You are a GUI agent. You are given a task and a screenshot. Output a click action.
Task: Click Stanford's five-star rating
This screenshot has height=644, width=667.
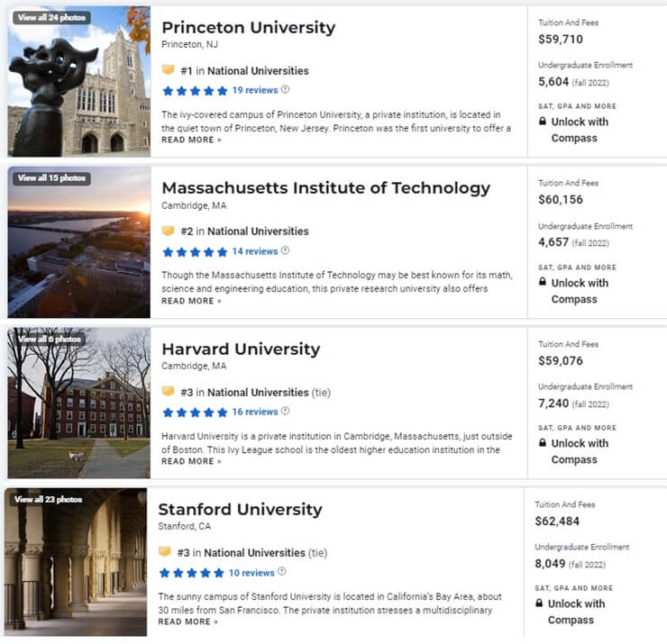tap(192, 573)
